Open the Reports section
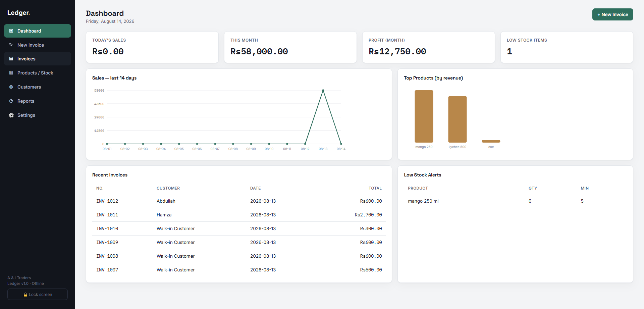The height and width of the screenshot is (309, 644). tap(38, 101)
